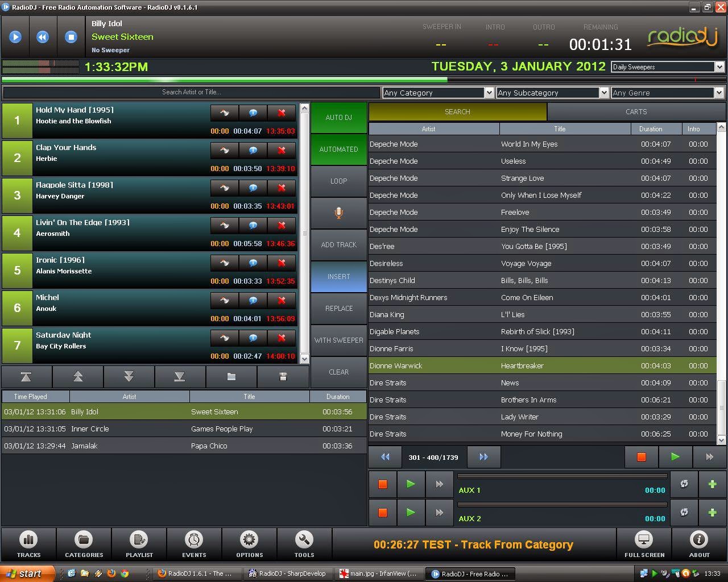Click the Search Artist or Title field
The width and height of the screenshot is (728, 582).
click(x=191, y=92)
